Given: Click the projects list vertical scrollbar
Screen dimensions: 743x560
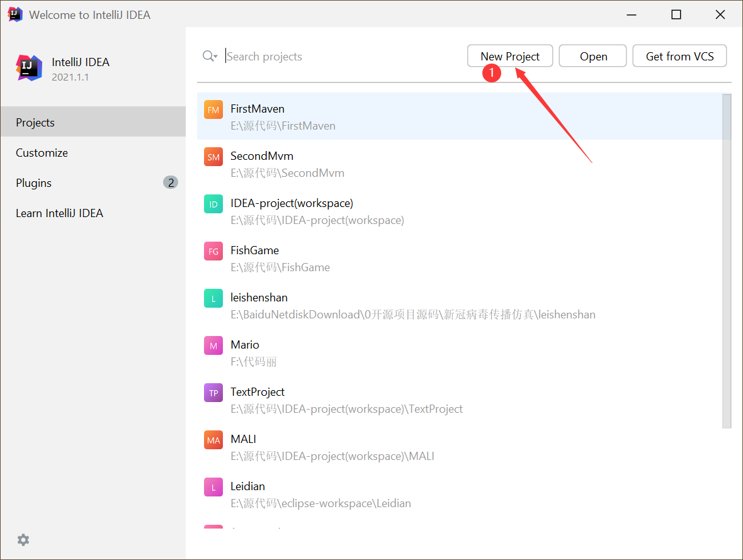Looking at the screenshot, I should [727, 261].
